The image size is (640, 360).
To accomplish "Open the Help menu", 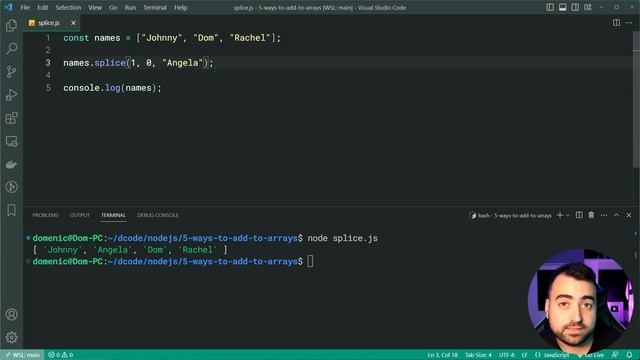I will pyautogui.click(x=180, y=7).
